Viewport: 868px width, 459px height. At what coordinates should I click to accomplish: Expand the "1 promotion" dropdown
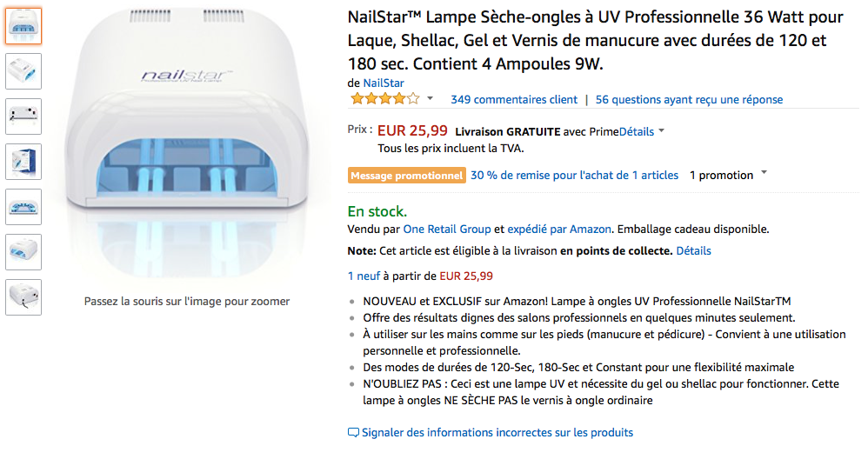pos(764,174)
